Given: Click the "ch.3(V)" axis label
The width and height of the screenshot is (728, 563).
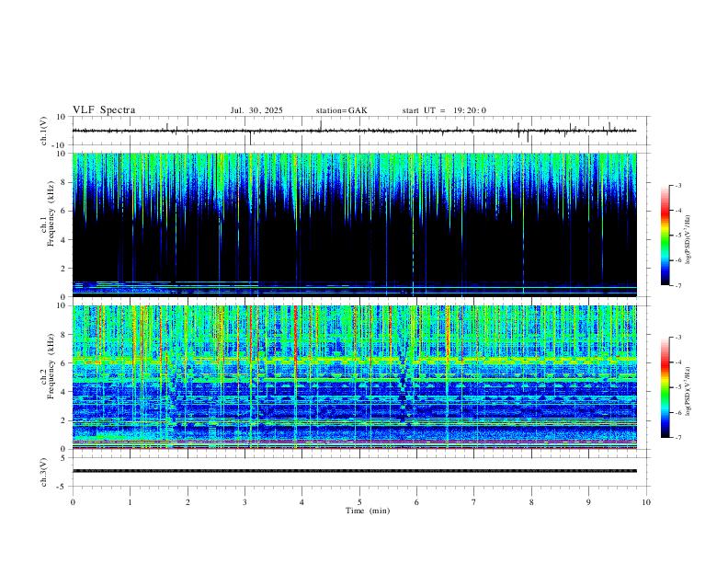Looking at the screenshot, I should 44,472.
